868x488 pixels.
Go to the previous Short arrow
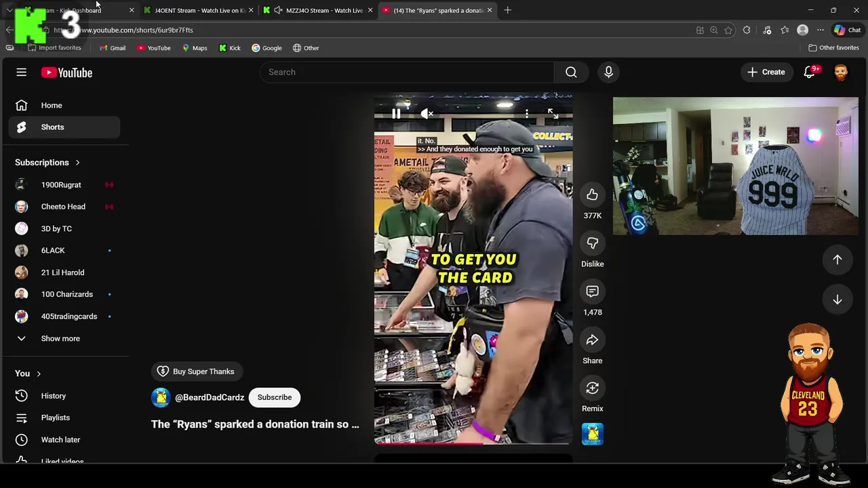[837, 260]
